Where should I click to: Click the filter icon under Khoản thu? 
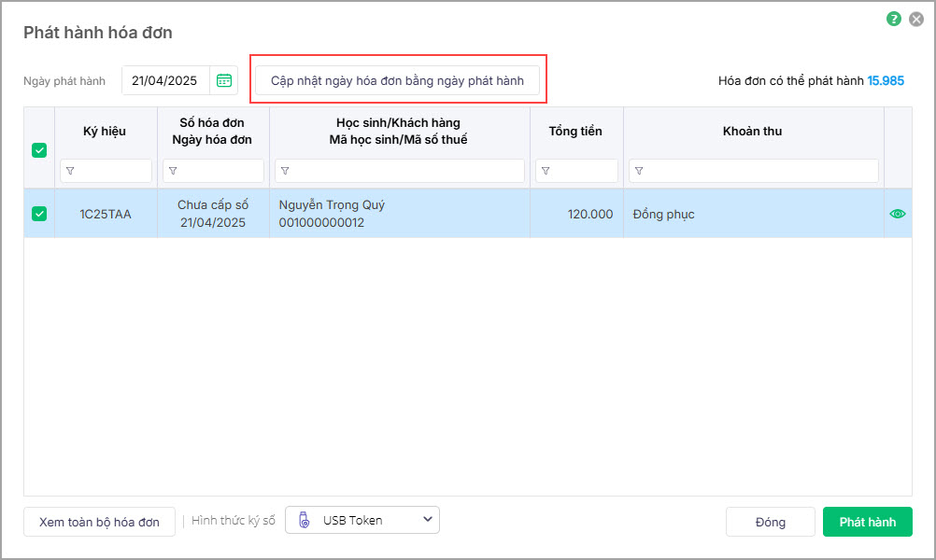click(639, 171)
